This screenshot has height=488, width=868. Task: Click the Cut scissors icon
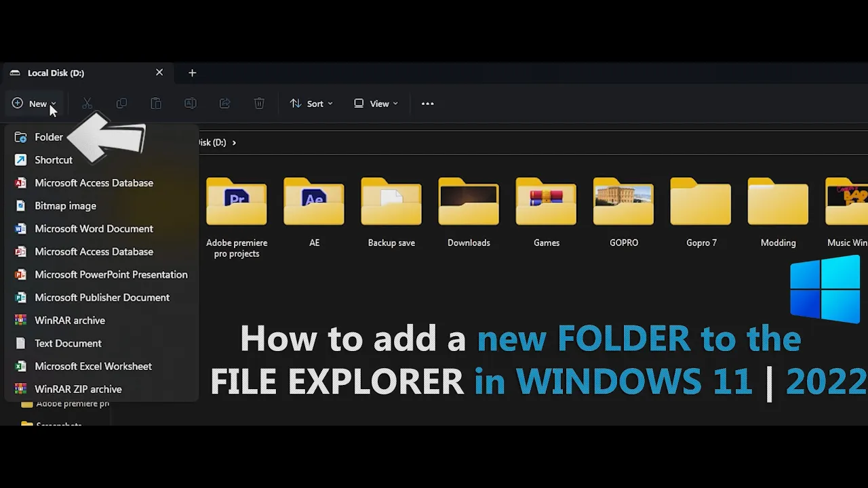point(87,104)
